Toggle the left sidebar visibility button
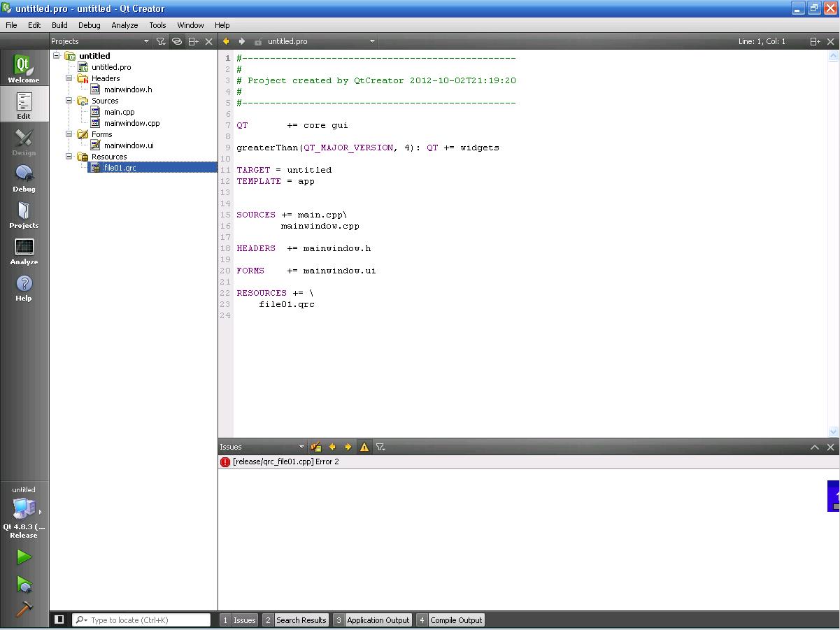Viewport: 840px width, 630px height. pos(59,620)
